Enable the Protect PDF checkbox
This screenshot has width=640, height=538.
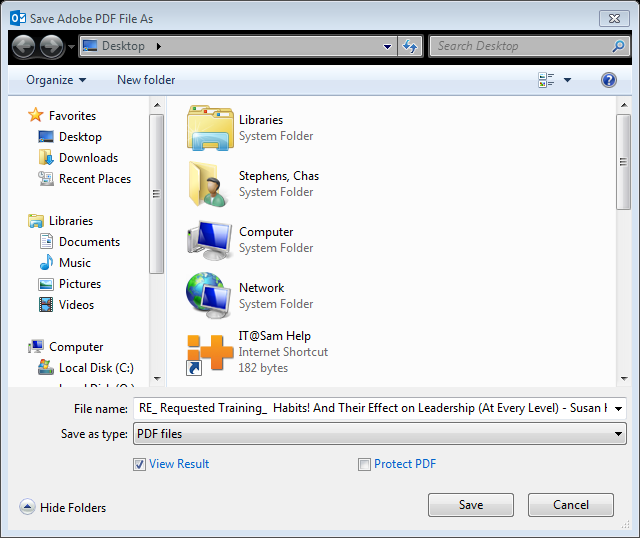(x=364, y=464)
